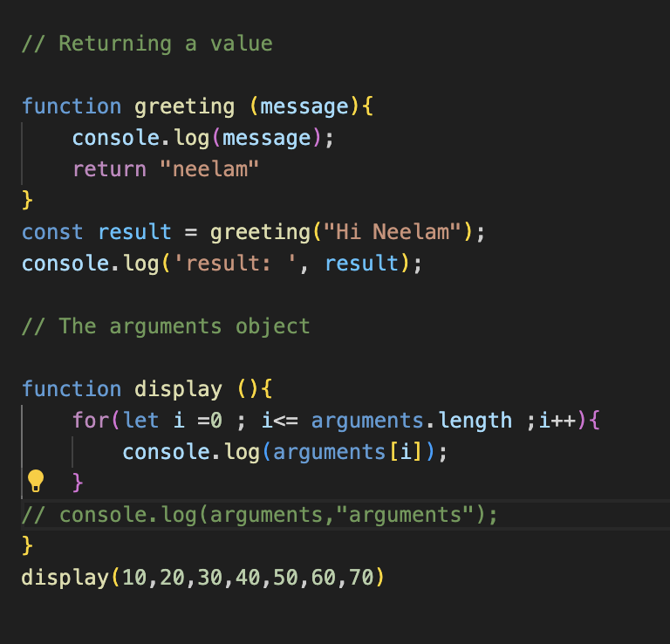Click the 'display(10,20,30,40,50,60,70)' call
This screenshot has height=644, width=670.
pyautogui.click(x=203, y=578)
